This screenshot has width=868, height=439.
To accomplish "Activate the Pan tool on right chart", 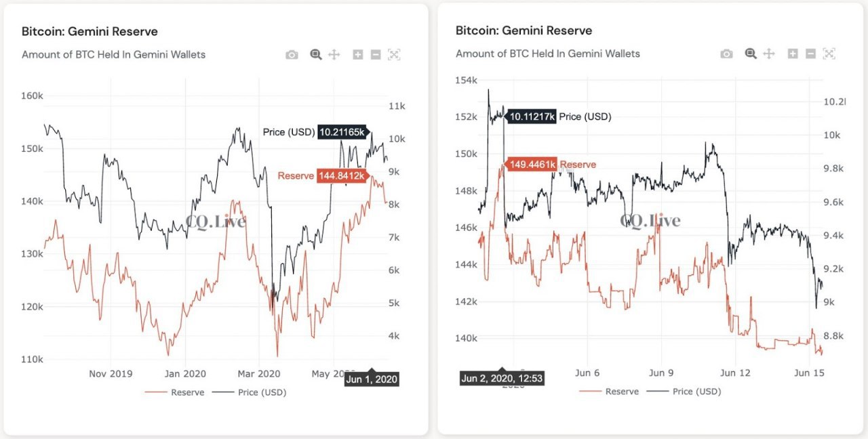I will (768, 54).
